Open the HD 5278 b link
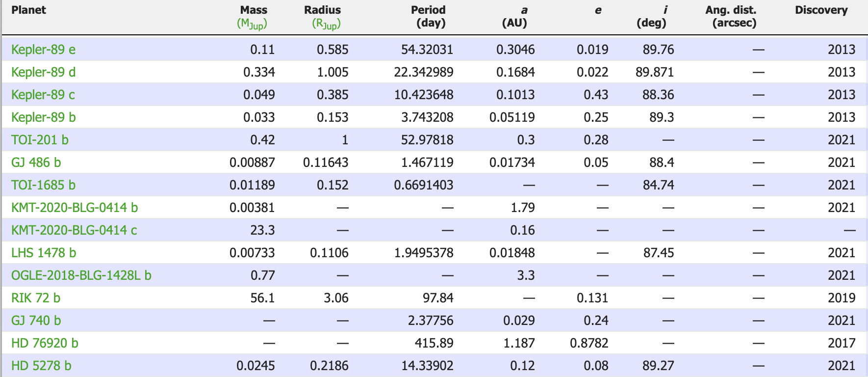The image size is (868, 377). point(41,366)
